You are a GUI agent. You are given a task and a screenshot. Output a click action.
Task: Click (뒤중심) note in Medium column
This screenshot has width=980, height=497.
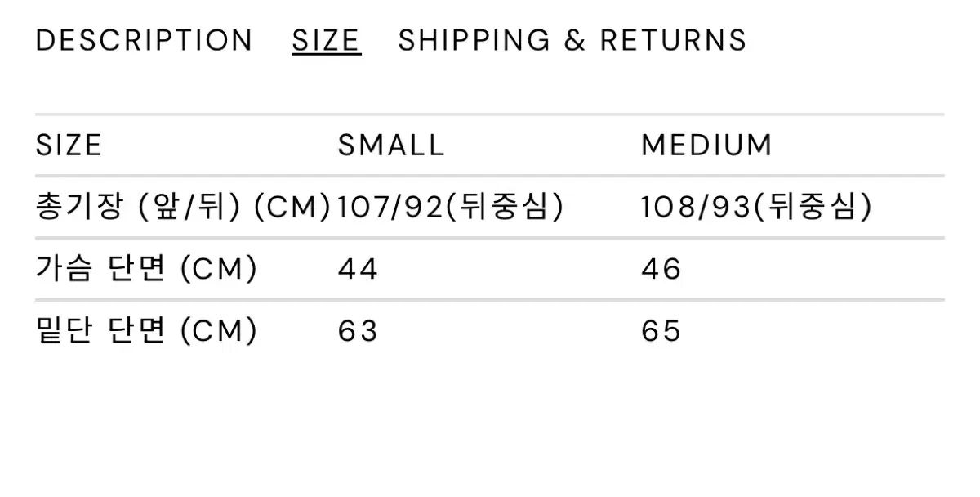point(812,208)
